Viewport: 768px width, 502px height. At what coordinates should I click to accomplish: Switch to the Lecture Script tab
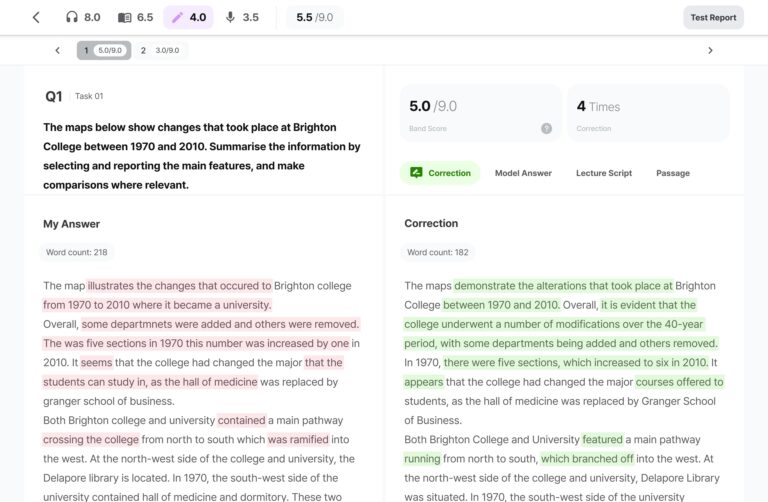pos(603,173)
